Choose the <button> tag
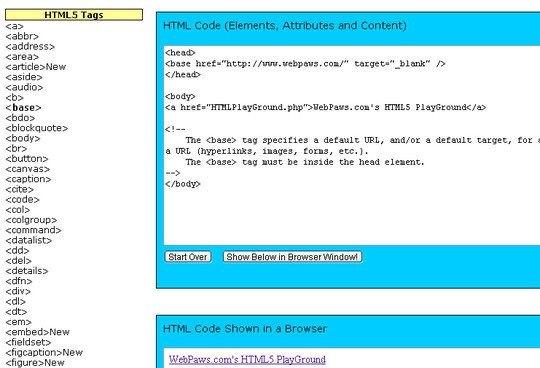Screen dimensions: 540x368 click(x=27, y=159)
